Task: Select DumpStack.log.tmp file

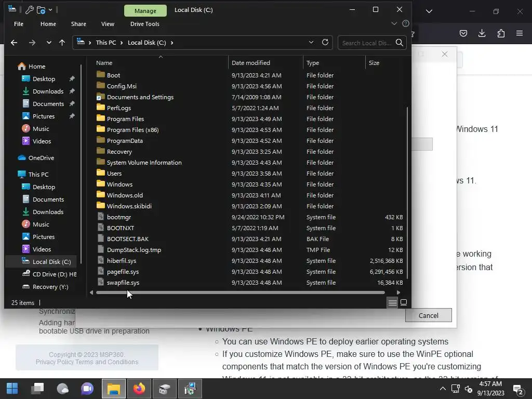Action: (134, 250)
